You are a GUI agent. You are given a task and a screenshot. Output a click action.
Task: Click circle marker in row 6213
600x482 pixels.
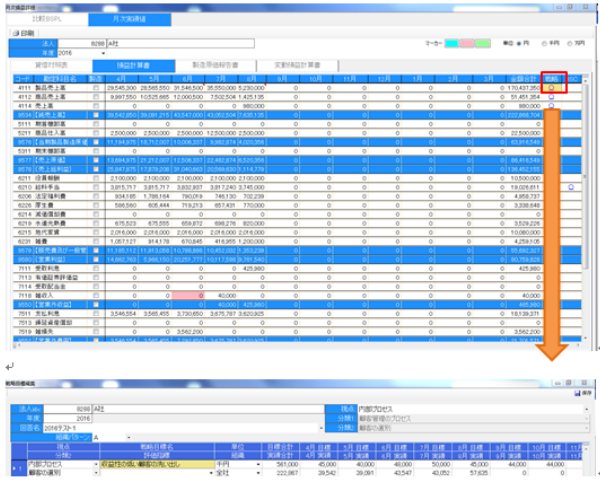[572, 187]
